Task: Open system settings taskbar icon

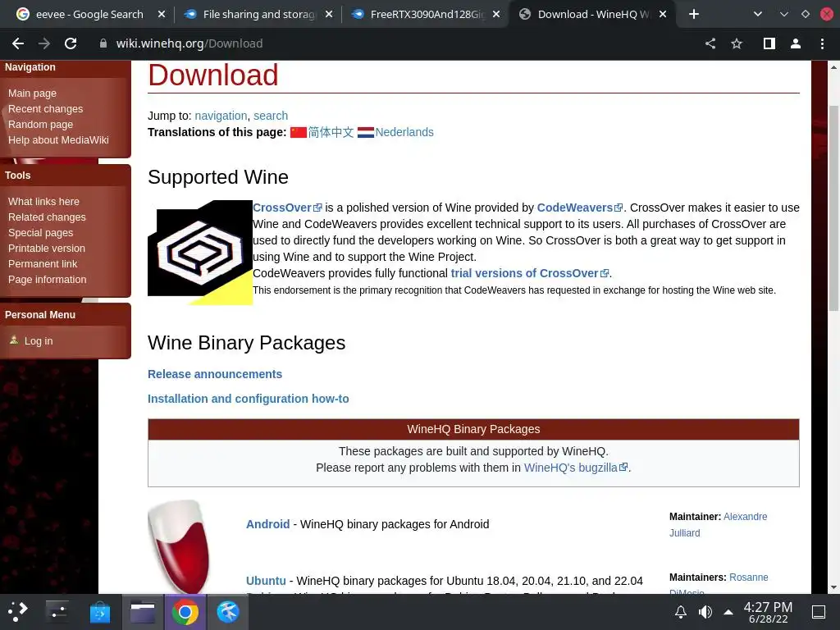Action: pyautogui.click(x=57, y=612)
